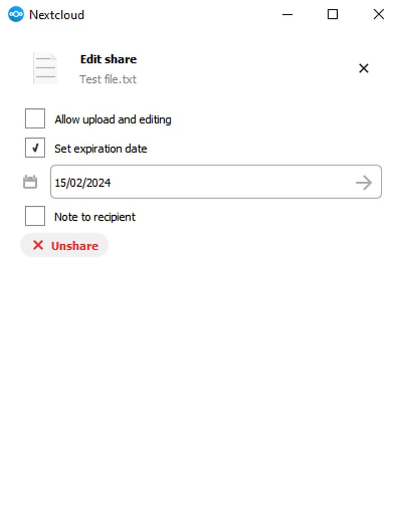Enable the Note to recipient checkbox
This screenshot has height=532, width=402.
pos(35,216)
